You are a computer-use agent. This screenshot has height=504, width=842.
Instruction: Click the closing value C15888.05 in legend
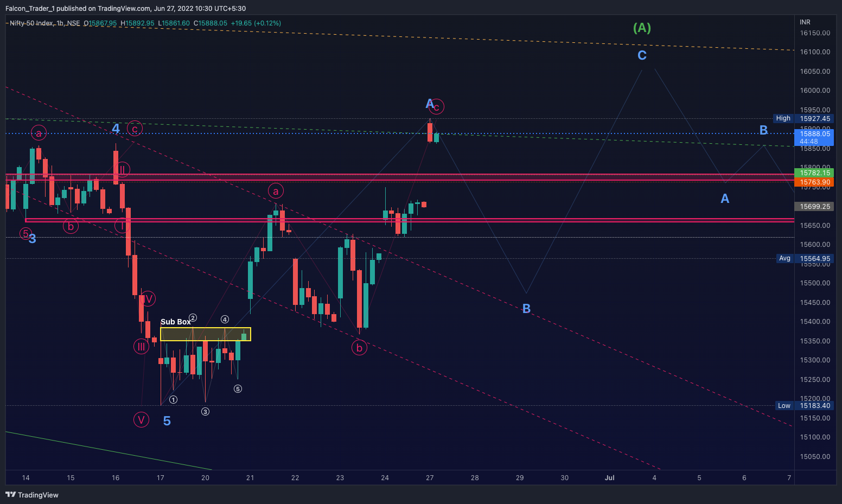pyautogui.click(x=211, y=23)
